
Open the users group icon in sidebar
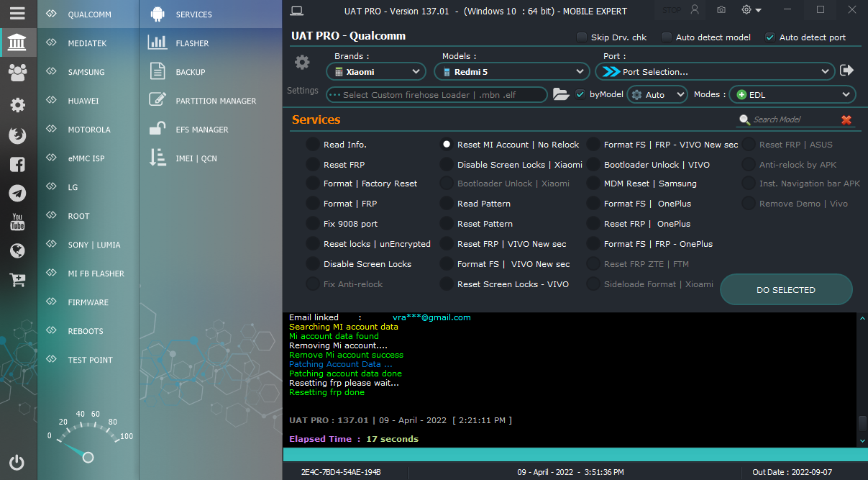coord(17,72)
